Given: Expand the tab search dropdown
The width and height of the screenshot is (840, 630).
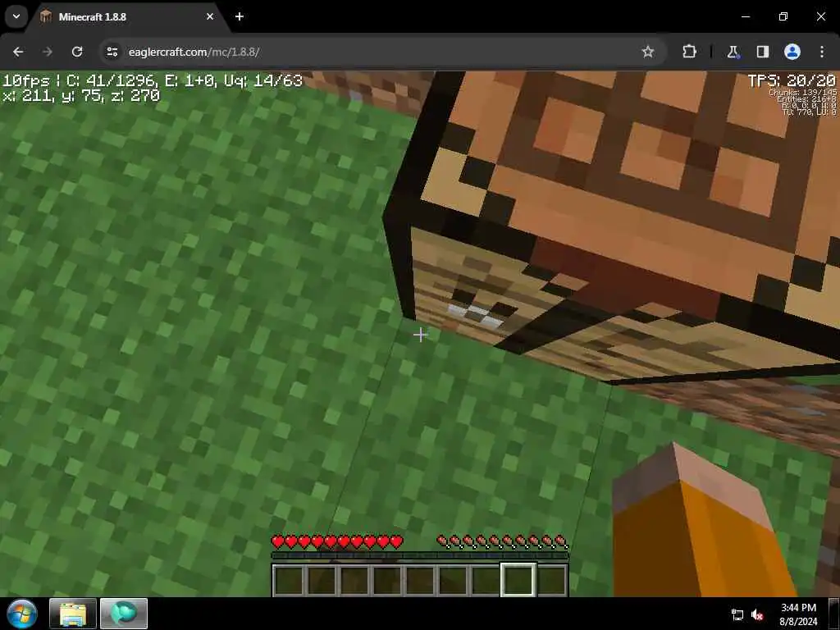Looking at the screenshot, I should (16, 16).
